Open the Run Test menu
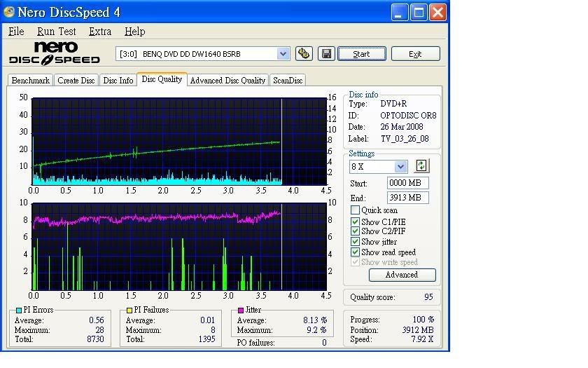588x368 pixels. click(56, 32)
